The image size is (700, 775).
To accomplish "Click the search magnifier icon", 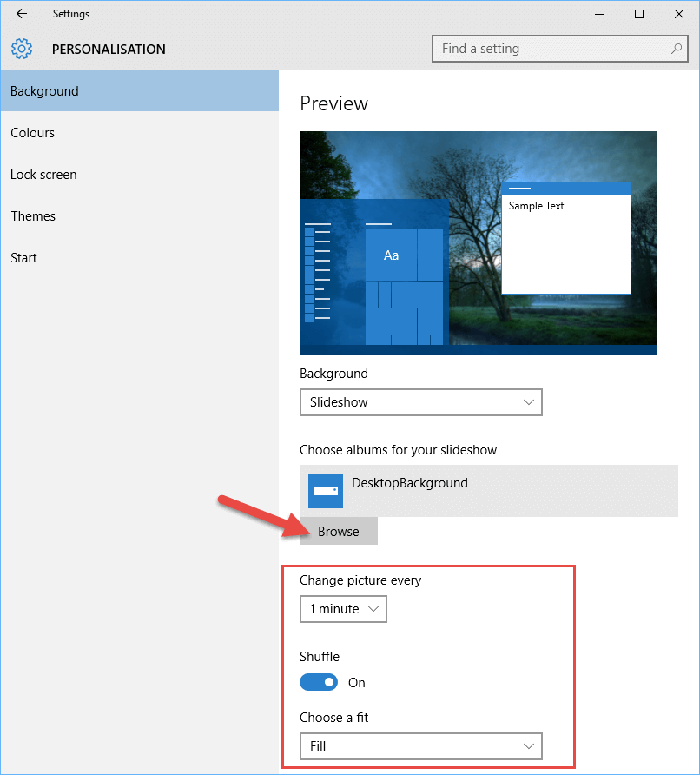I will 677,49.
